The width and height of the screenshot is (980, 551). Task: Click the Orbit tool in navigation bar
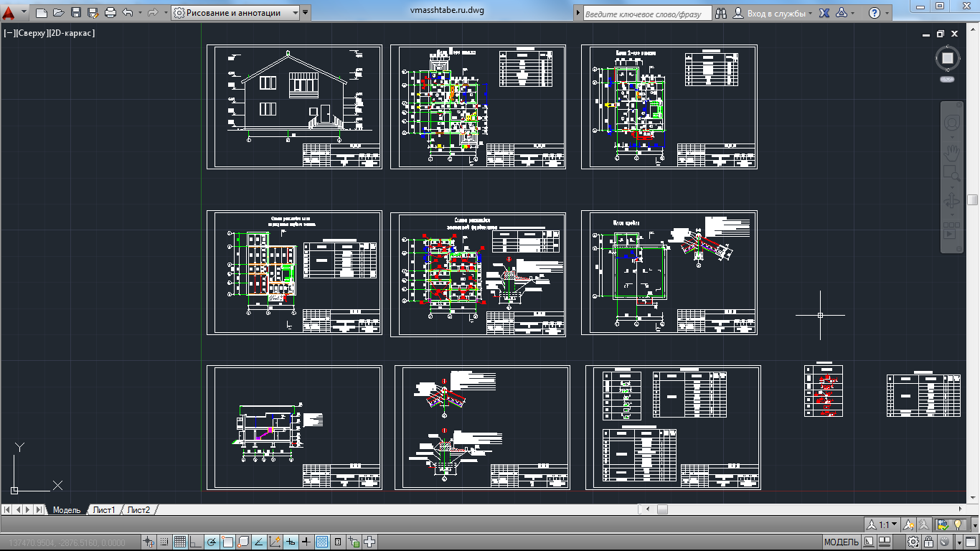pos(952,201)
